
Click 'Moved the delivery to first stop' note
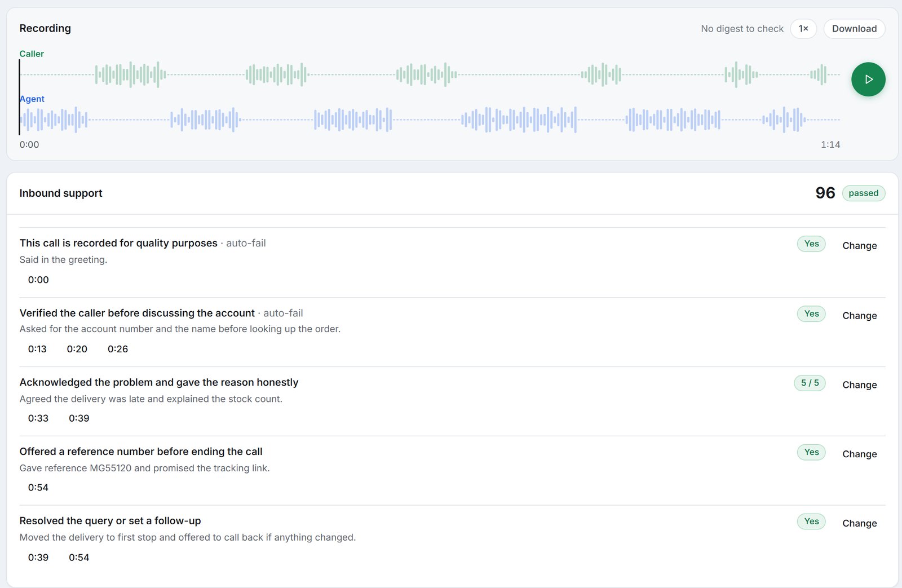click(x=188, y=537)
